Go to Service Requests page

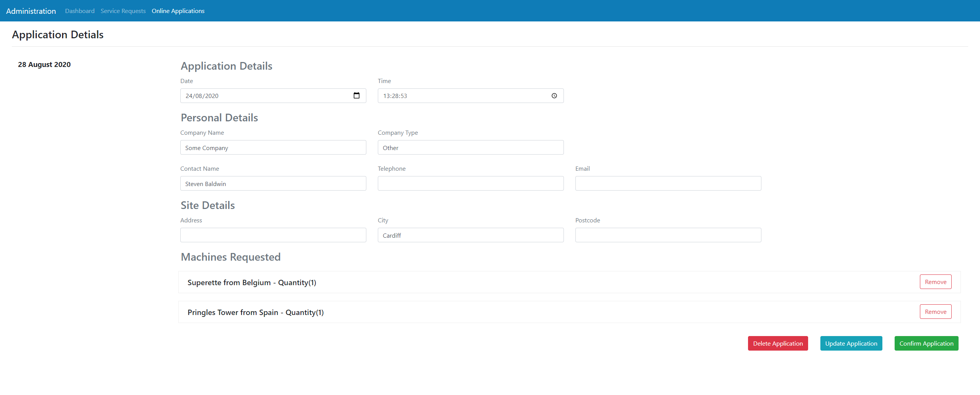pos(123,11)
